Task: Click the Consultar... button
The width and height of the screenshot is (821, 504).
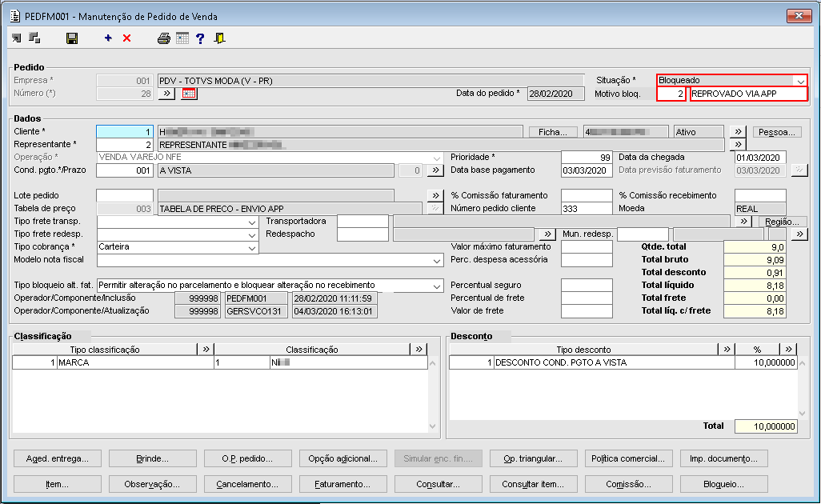Action: click(x=439, y=484)
